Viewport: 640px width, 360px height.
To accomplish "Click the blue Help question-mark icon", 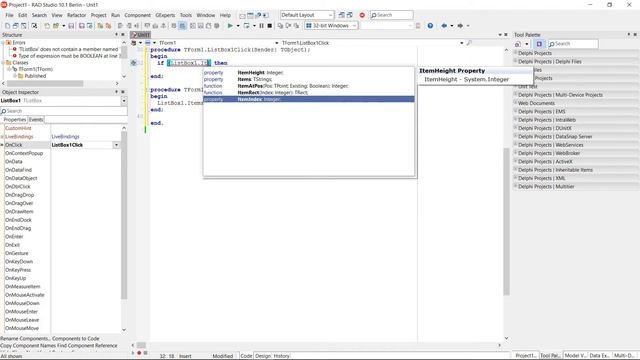I will click(430, 26).
